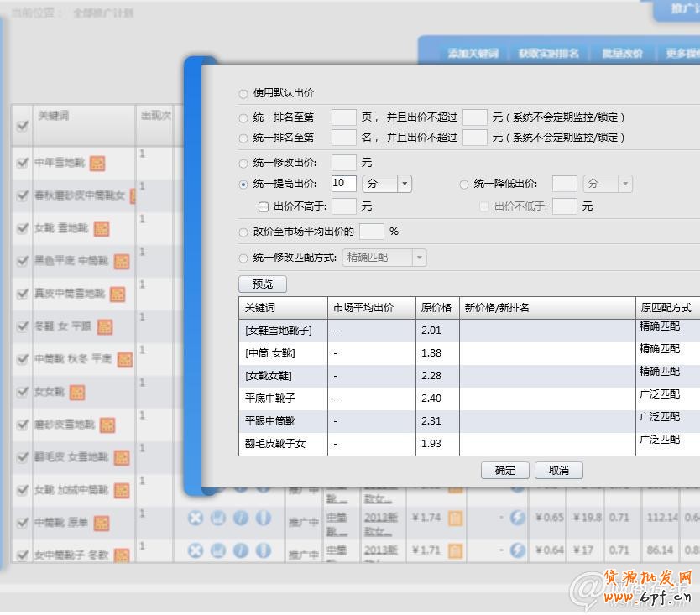Click the info icon on the last 推广中 row
This screenshot has width=700, height=615.
click(241, 551)
